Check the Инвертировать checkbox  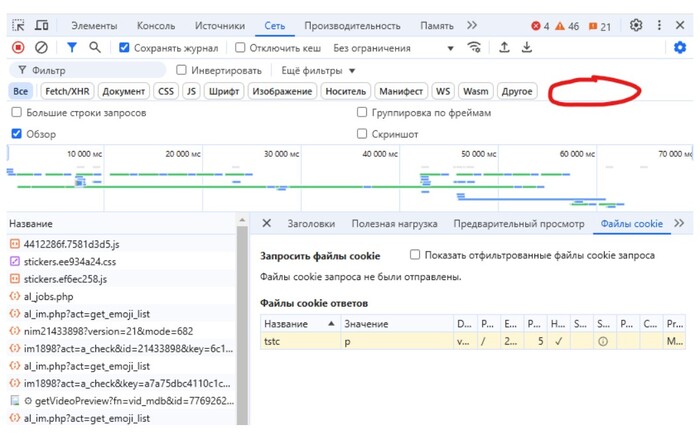pyautogui.click(x=181, y=70)
